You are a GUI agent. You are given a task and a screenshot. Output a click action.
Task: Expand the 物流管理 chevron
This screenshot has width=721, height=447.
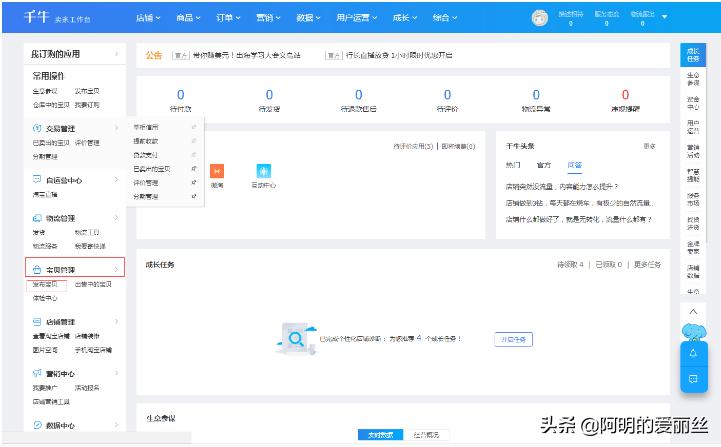(116, 218)
